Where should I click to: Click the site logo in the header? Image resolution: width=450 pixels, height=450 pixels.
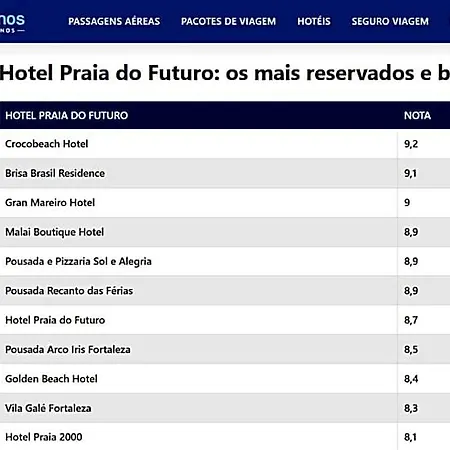[12, 23]
